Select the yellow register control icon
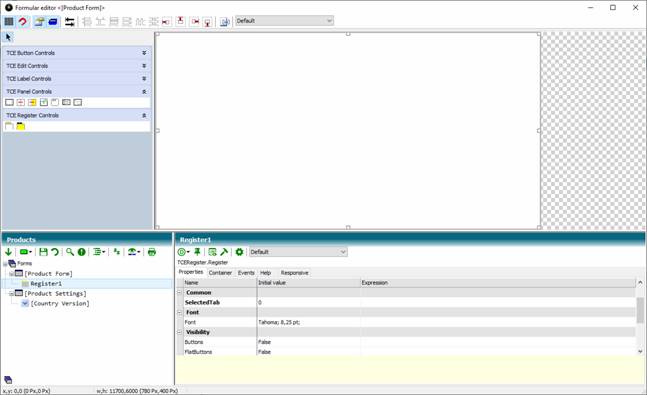Viewport: 647px width, 395px height. 21,126
